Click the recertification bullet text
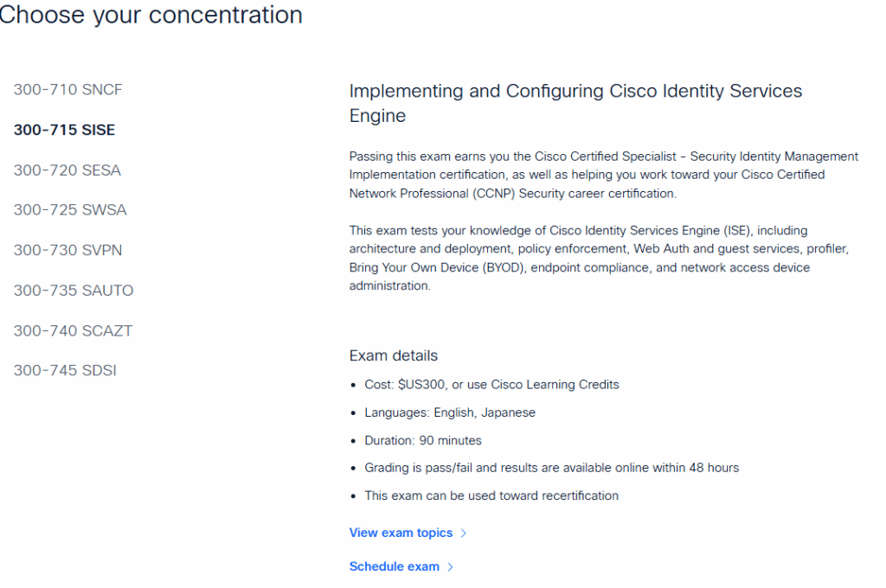The image size is (886, 588). (x=491, y=495)
